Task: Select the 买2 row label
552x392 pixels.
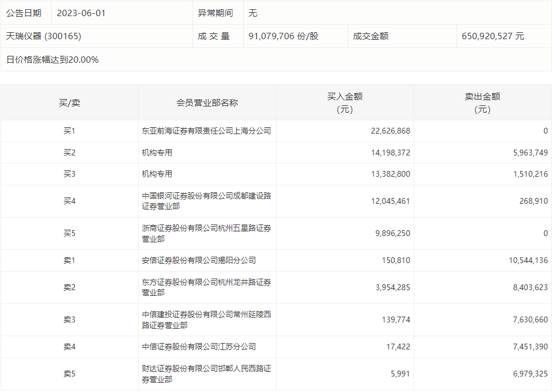Action: tap(69, 153)
